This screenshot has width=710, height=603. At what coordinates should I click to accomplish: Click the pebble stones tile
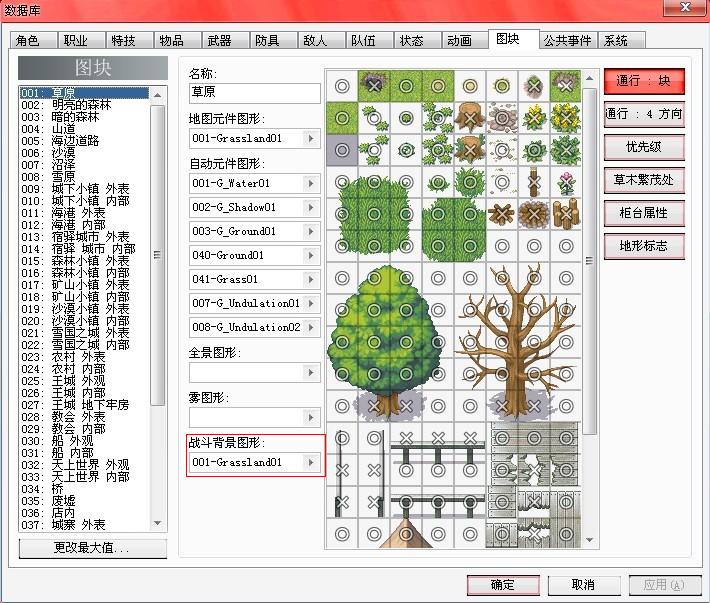click(x=502, y=118)
